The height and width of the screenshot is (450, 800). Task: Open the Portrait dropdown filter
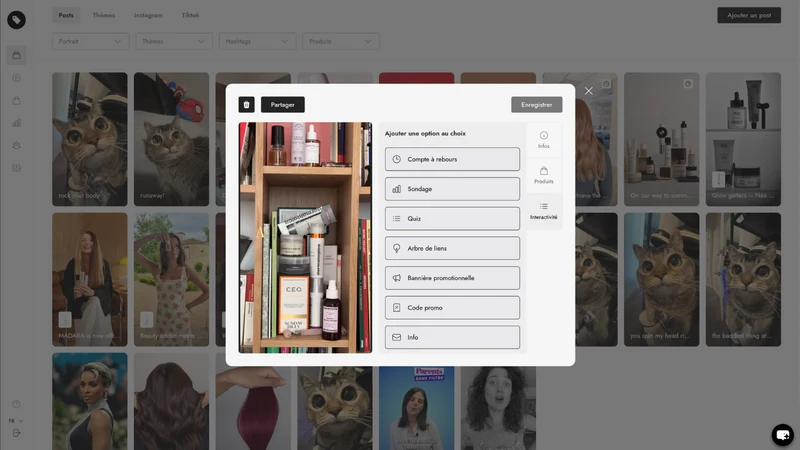click(90, 41)
